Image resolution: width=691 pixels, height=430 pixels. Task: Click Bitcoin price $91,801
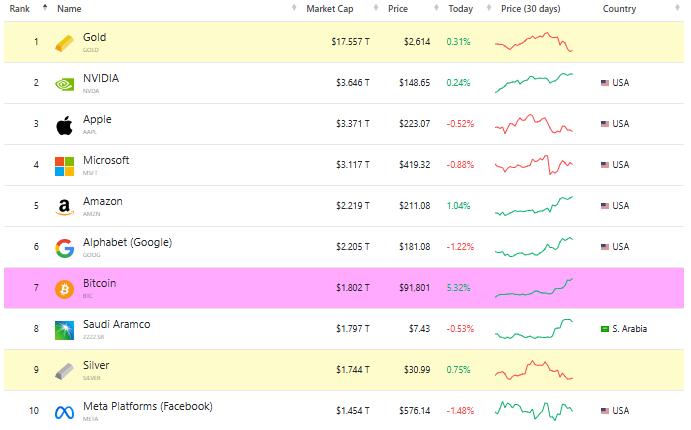[x=414, y=288]
